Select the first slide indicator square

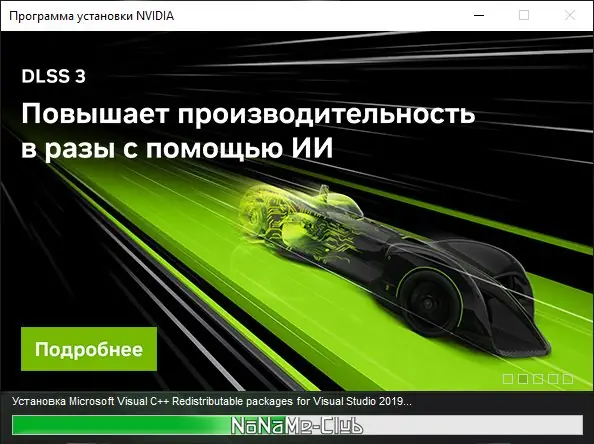click(508, 379)
